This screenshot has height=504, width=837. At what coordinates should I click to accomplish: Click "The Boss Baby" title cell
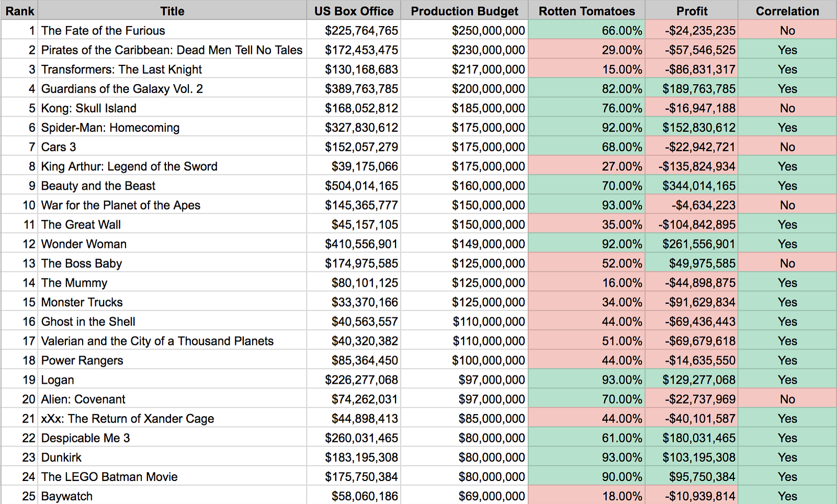(x=172, y=263)
